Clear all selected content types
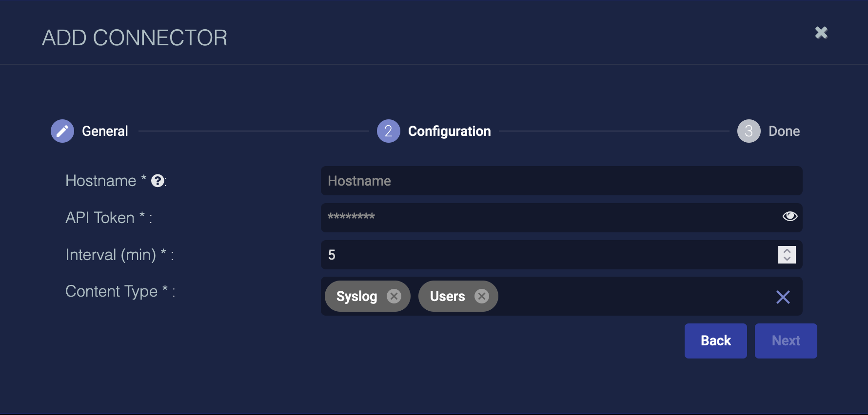868x415 pixels. coord(783,297)
